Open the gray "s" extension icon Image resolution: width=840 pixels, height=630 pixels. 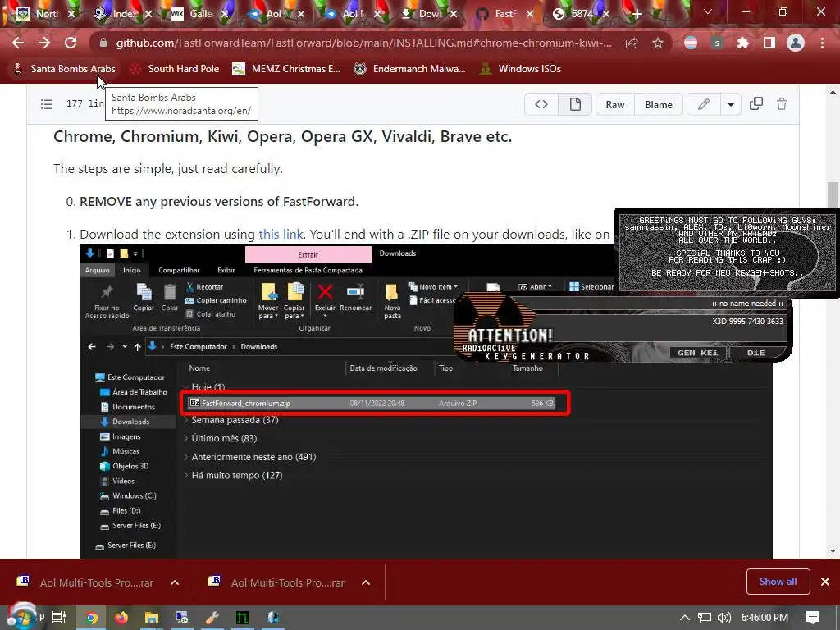[717, 43]
